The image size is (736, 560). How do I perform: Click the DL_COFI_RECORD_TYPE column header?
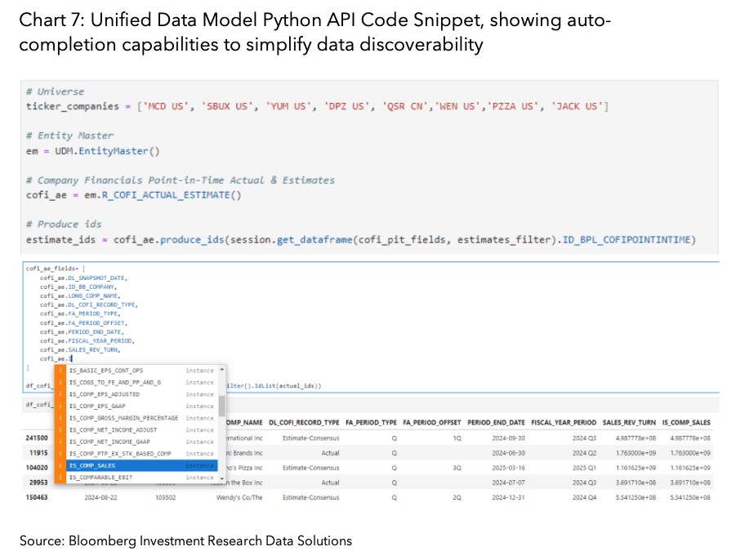point(304,423)
